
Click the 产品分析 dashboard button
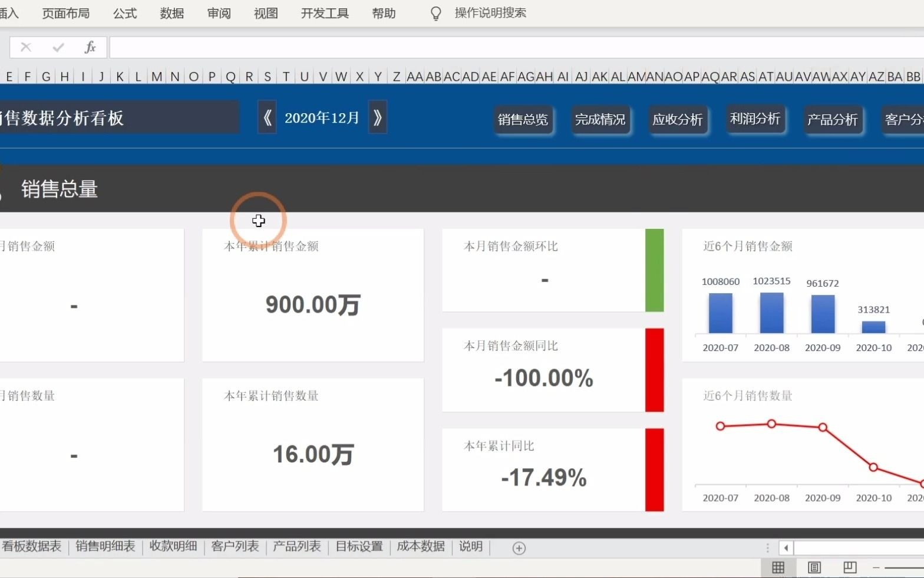833,120
